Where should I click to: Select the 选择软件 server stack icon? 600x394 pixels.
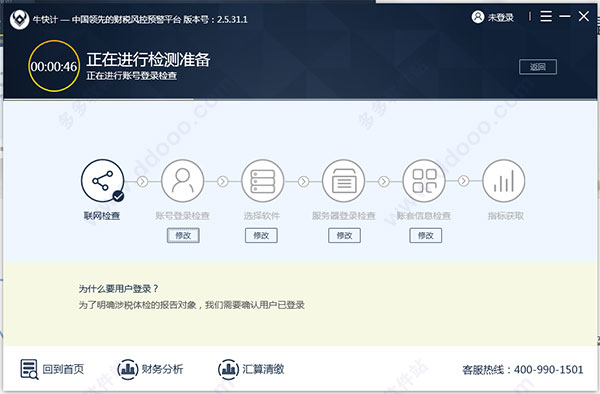262,181
